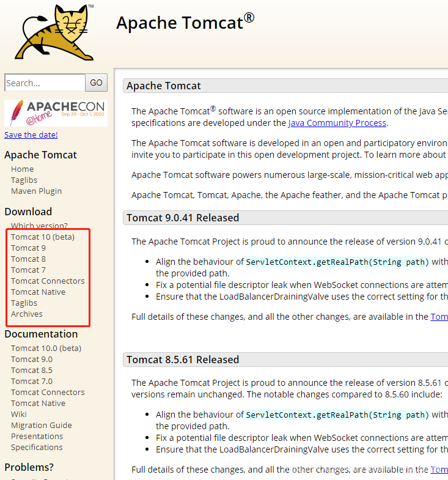This screenshot has height=480, width=448.
Task: Open the Maven Plugin link
Action: [37, 191]
